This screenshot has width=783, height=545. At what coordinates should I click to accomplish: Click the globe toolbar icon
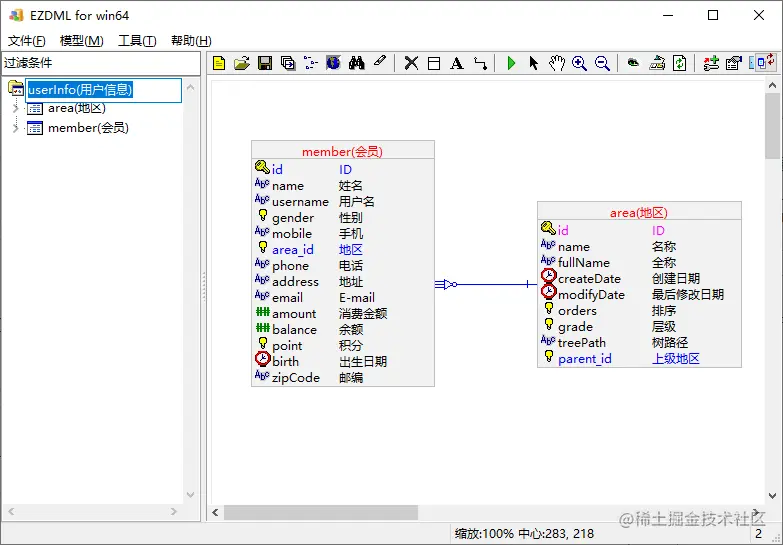334,63
